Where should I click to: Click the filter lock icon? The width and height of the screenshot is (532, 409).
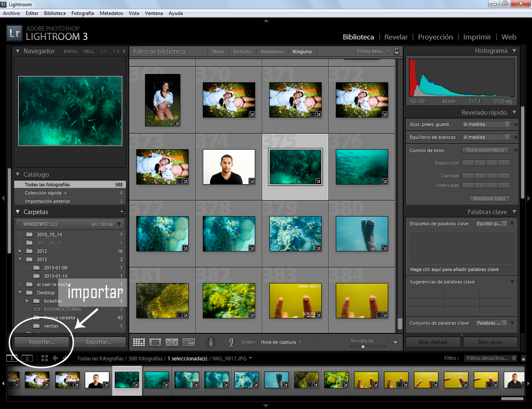[397, 51]
